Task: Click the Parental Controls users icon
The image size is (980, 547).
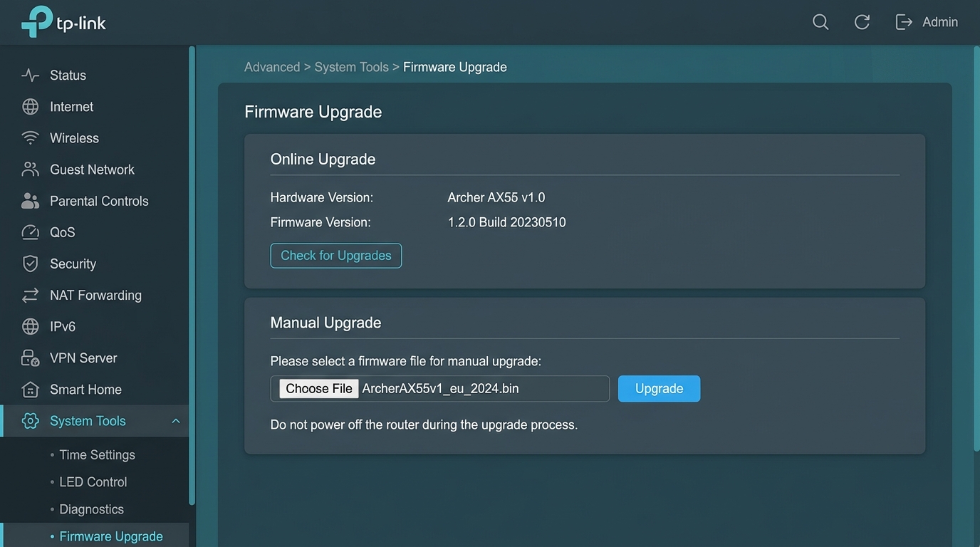Action: (x=30, y=201)
